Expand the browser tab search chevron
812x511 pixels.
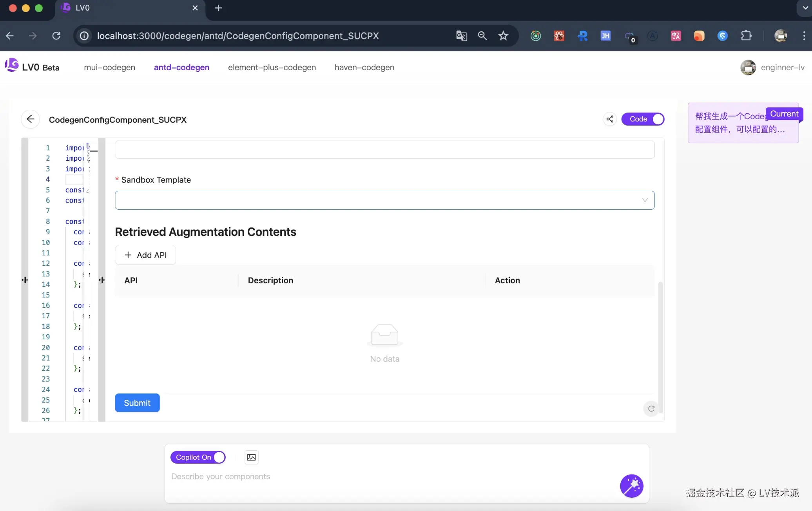pyautogui.click(x=805, y=8)
